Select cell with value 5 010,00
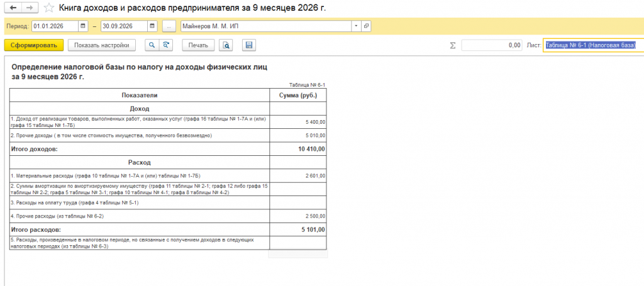This screenshot has height=286, width=644. click(x=299, y=135)
